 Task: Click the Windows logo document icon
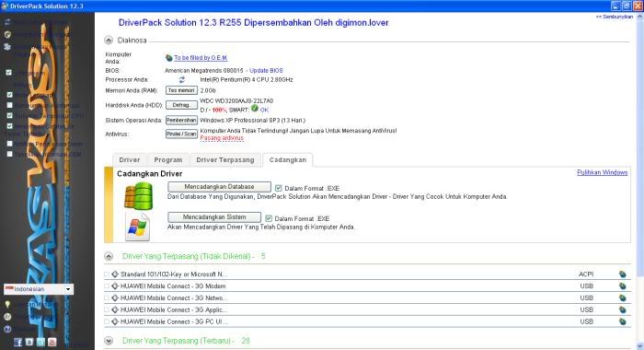tap(138, 227)
